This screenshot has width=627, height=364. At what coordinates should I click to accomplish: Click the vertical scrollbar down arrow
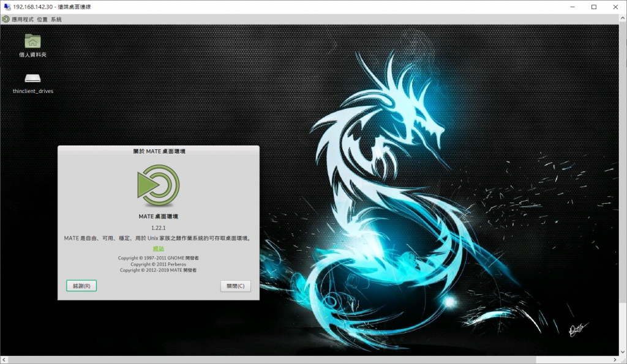click(x=623, y=352)
